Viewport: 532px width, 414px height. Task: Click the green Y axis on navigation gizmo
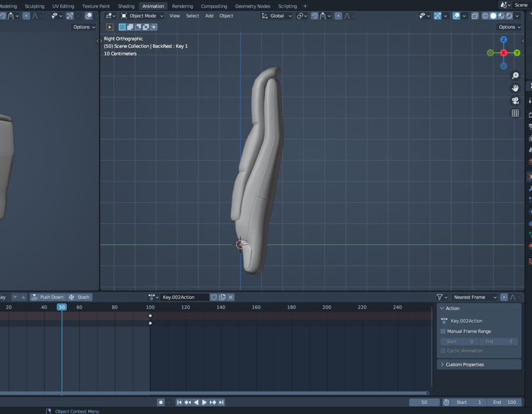(x=517, y=53)
